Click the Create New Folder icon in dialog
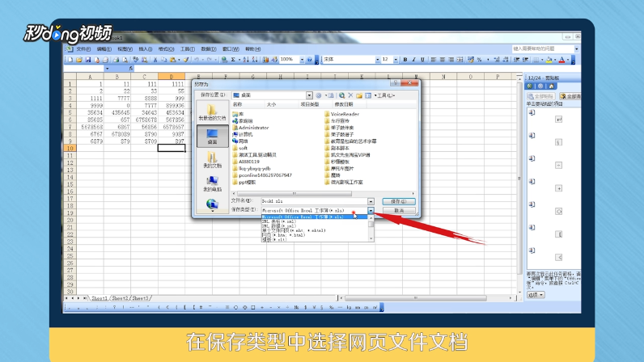The image size is (644, 362). (359, 95)
